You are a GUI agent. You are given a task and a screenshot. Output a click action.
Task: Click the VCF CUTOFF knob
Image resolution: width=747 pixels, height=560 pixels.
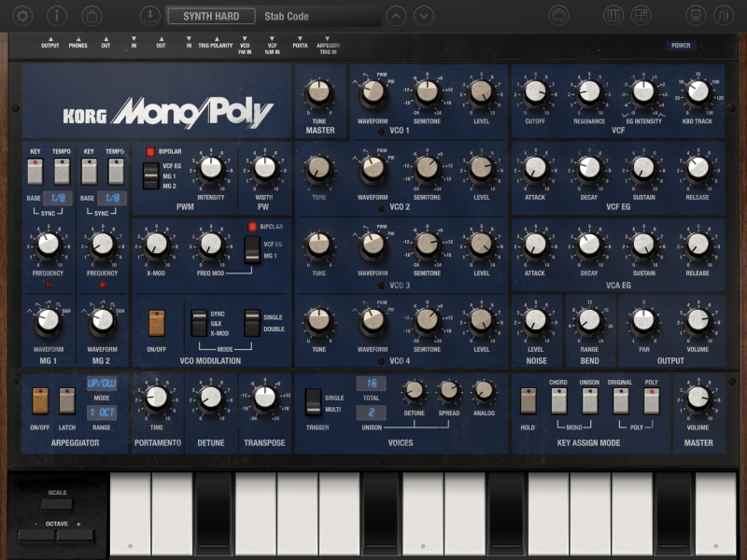535,91
